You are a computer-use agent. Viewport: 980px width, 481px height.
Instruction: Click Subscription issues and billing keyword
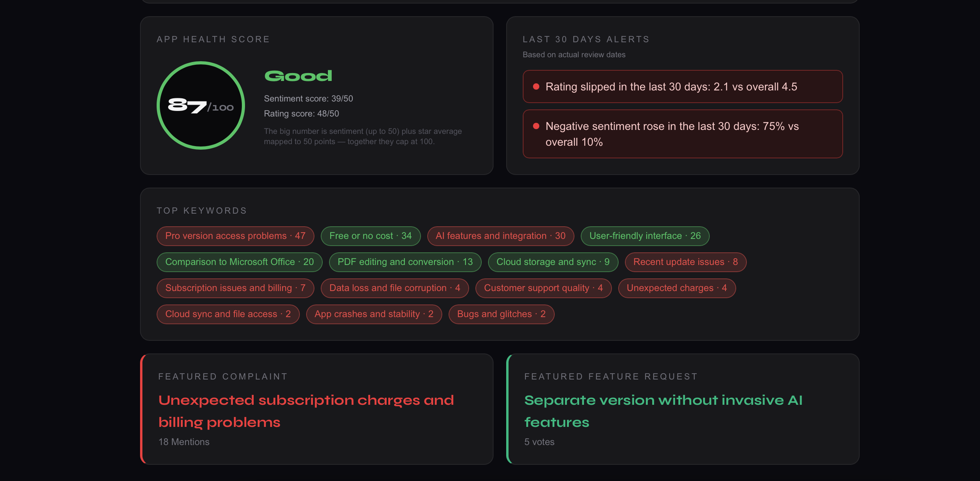tap(235, 288)
